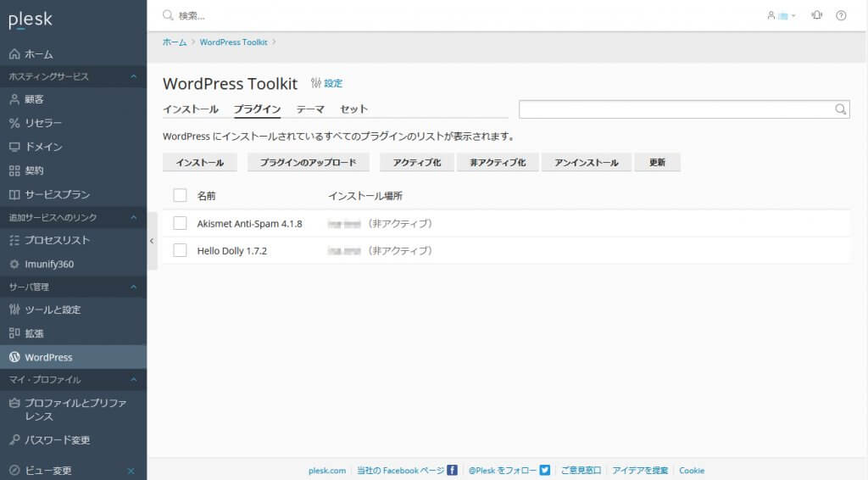This screenshot has height=480, width=868.
Task: Click the インストール場所 column header
Action: 365,196
